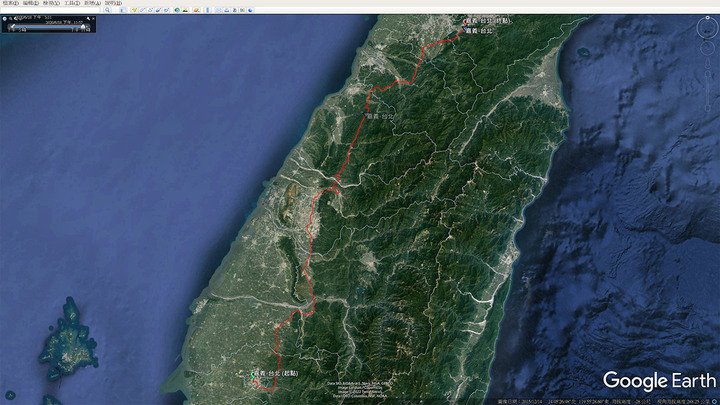Click the clock icon on time slider
Viewport: 720px width, 405px height.
(x=5, y=19)
